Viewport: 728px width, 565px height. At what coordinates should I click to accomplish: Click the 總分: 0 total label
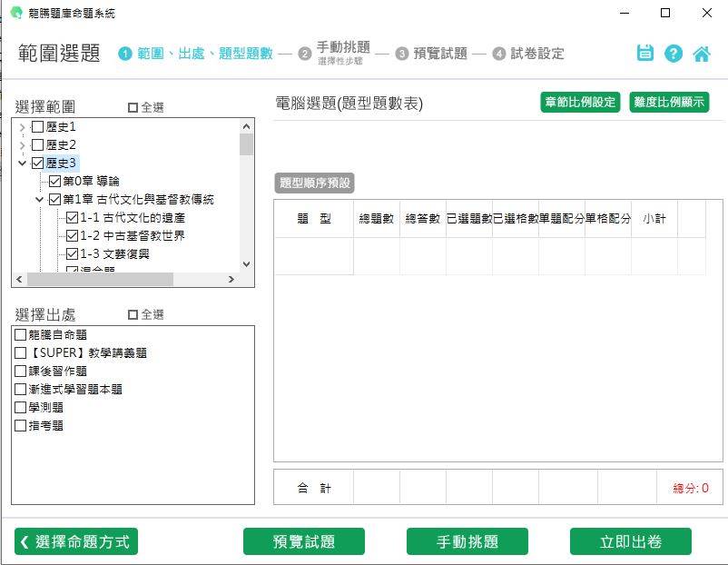pos(691,488)
